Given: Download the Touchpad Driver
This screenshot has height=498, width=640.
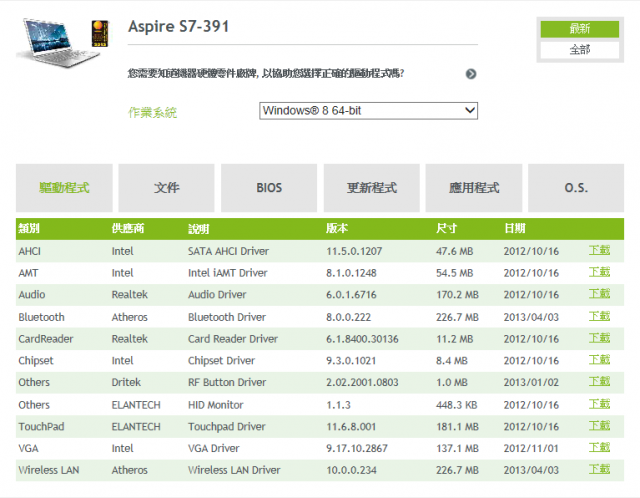Looking at the screenshot, I should [599, 425].
